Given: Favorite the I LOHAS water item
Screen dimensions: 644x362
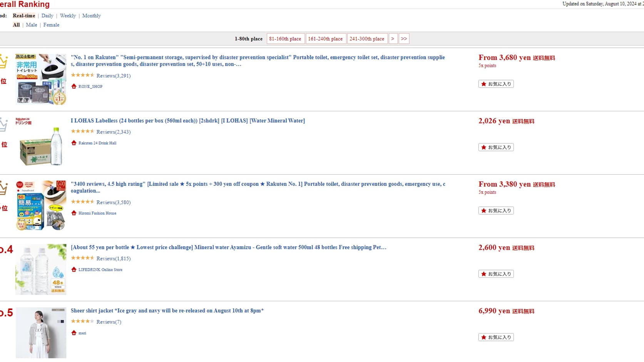Looking at the screenshot, I should coord(496,147).
